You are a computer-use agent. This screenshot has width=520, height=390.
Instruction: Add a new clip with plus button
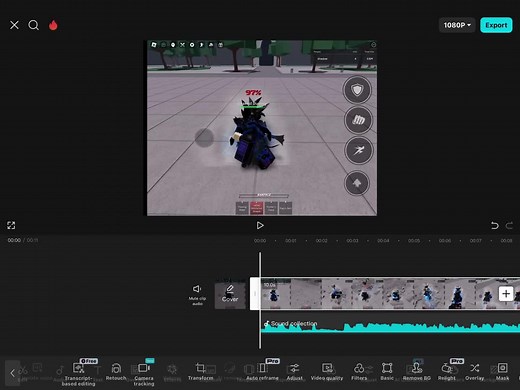[x=506, y=294]
